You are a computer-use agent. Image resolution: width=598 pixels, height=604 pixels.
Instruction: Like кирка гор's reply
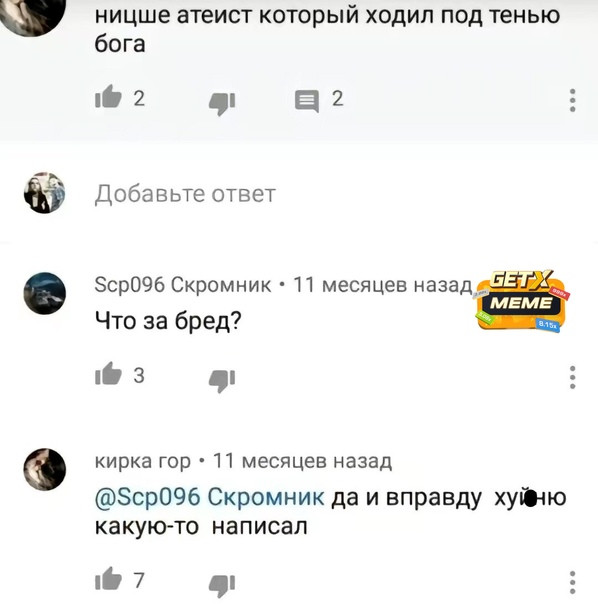108,579
